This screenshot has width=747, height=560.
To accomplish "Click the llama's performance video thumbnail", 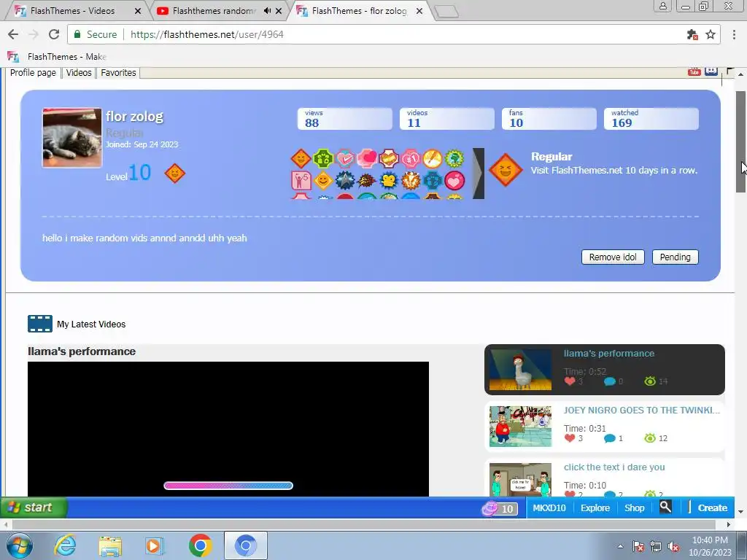I will coord(520,370).
